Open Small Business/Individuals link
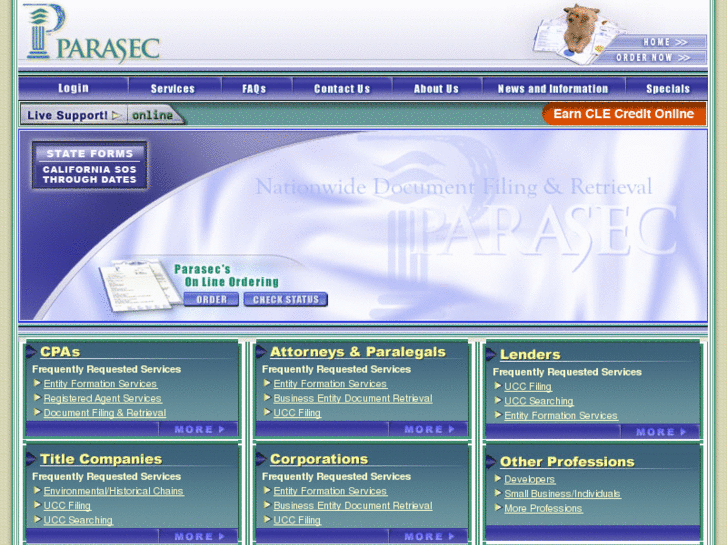 (x=562, y=494)
